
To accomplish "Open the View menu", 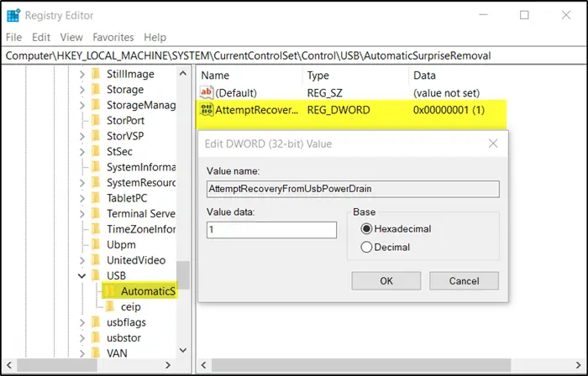I will (71, 38).
